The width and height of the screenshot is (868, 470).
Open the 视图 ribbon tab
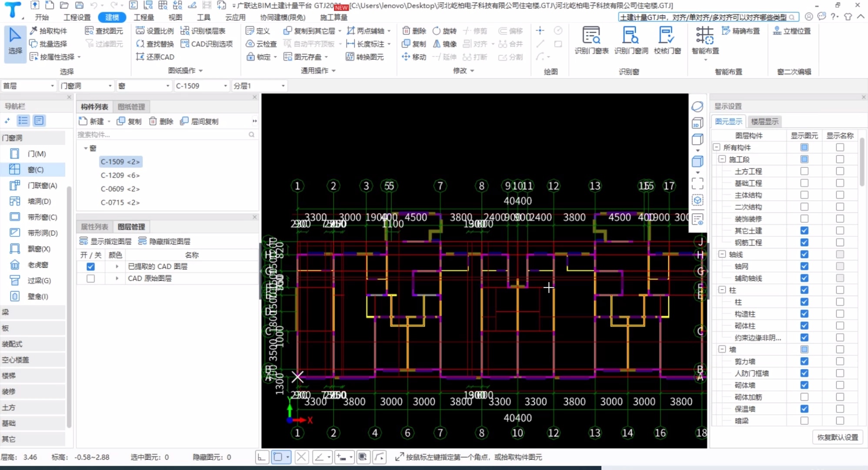[x=175, y=17]
